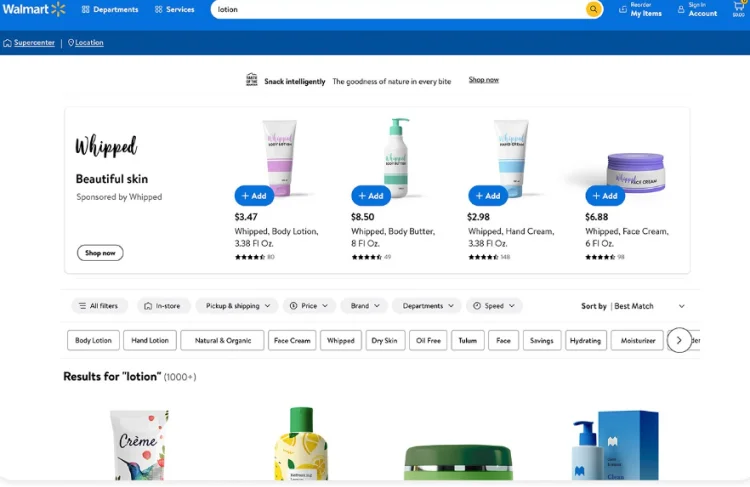Add Whipped Body Lotion to cart
Image resolution: width=750 pixels, height=487 pixels.
254,196
